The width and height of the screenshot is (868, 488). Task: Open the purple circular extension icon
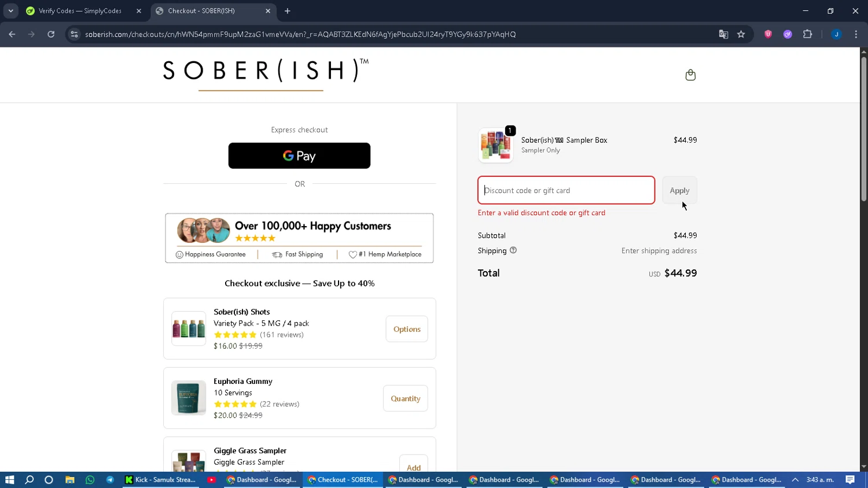coord(788,34)
